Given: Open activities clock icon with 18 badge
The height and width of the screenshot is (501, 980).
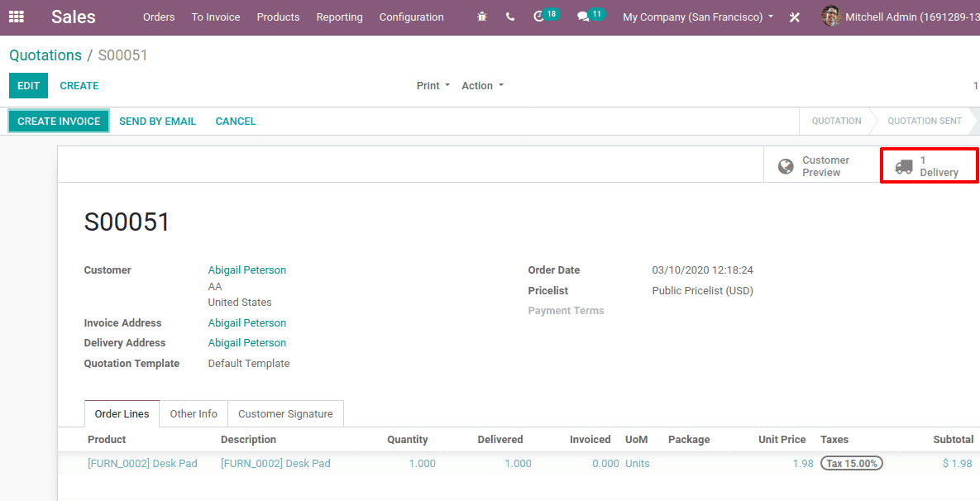Looking at the screenshot, I should (546, 16).
